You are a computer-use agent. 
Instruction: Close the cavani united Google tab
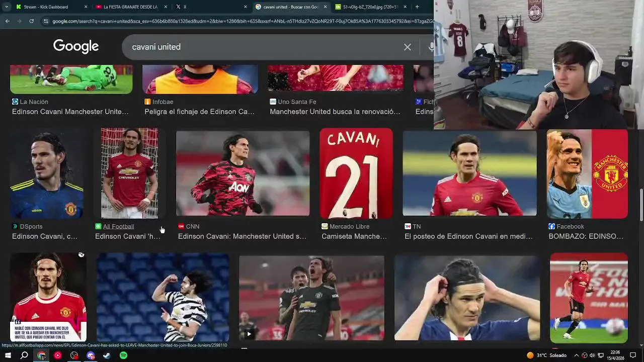[x=325, y=7]
